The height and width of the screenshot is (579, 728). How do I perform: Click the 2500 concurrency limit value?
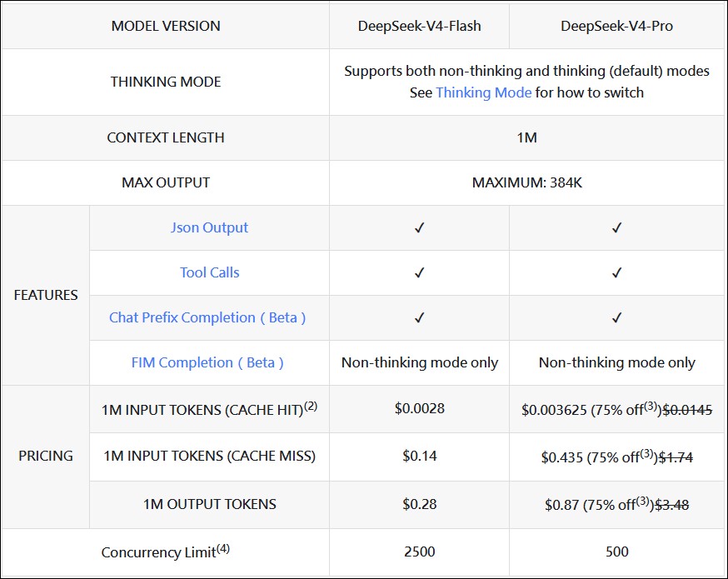click(x=420, y=552)
